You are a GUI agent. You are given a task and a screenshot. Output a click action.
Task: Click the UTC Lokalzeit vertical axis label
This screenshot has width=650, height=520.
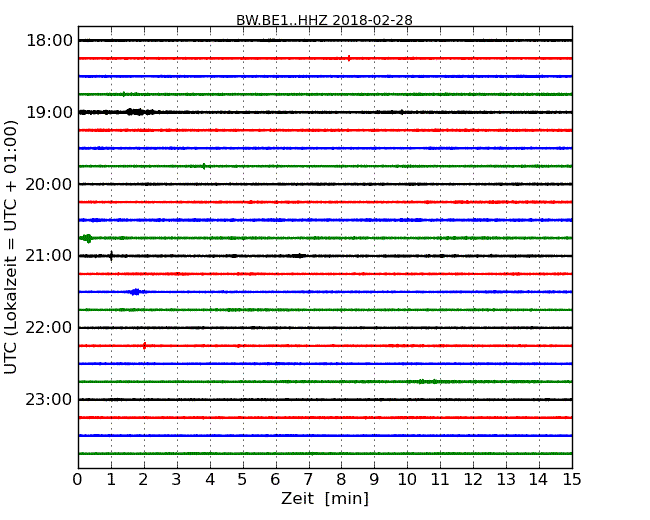(10, 247)
